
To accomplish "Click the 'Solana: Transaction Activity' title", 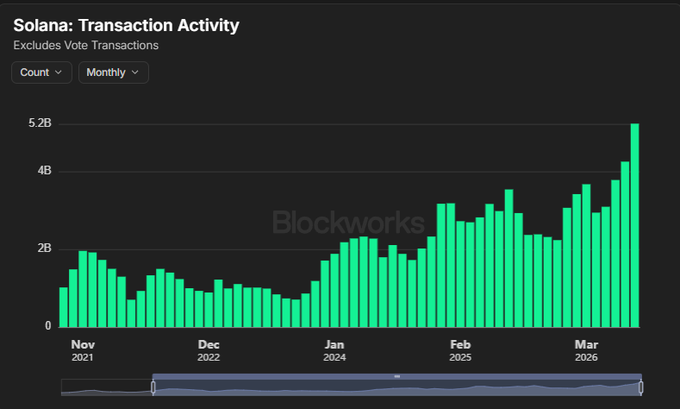I will [x=126, y=25].
